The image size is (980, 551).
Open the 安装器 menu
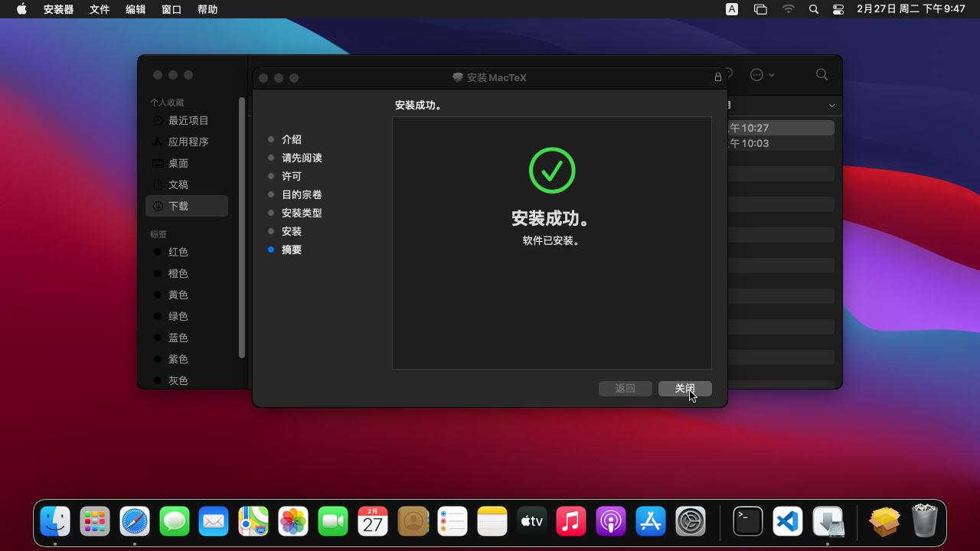tap(59, 9)
